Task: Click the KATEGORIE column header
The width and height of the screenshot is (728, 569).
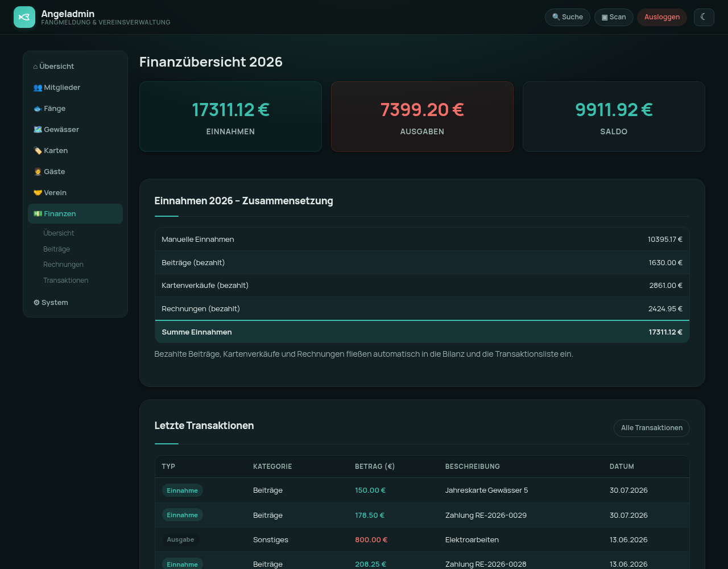Action: click(x=272, y=467)
